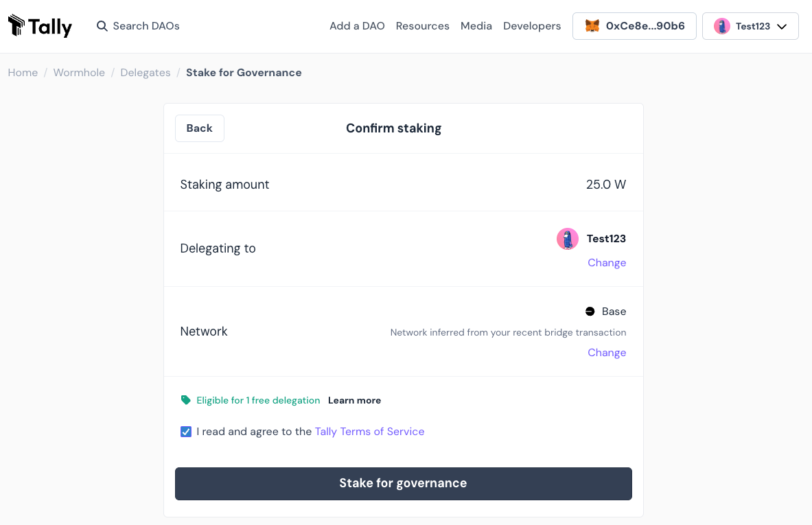Uncheck the Terms of Service agreement checkbox

click(x=186, y=431)
